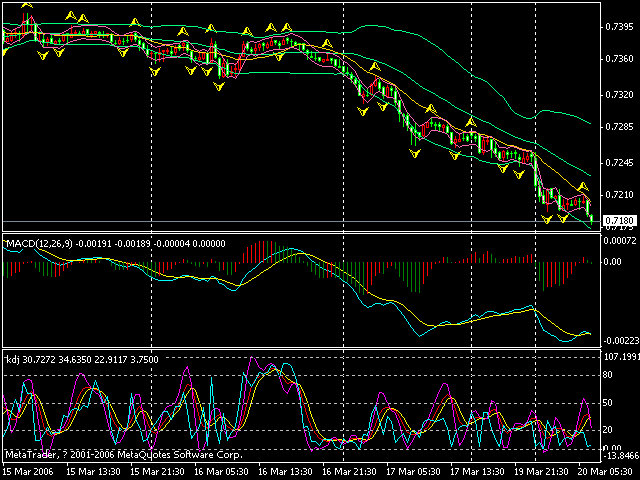This screenshot has width=640, height=480.
Task: Click the current price label 0.7180
Action: (x=619, y=220)
